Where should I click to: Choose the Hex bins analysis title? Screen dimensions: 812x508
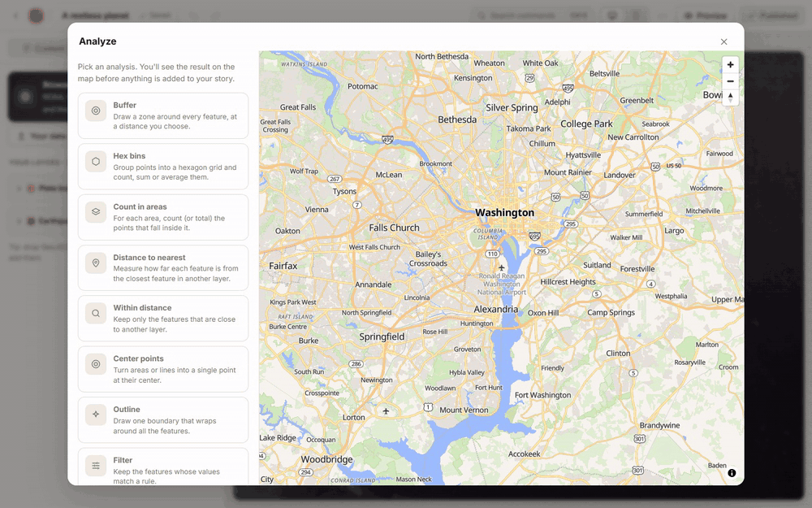[x=129, y=155]
